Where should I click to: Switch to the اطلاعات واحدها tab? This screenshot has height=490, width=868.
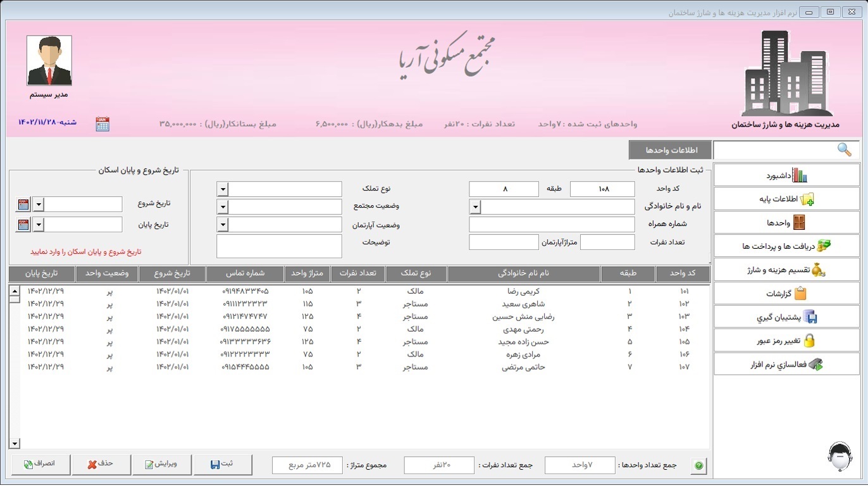[670, 150]
